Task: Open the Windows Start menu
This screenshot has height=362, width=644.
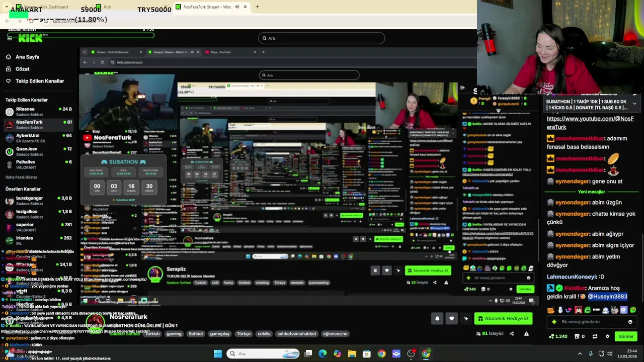Action: tap(218, 354)
